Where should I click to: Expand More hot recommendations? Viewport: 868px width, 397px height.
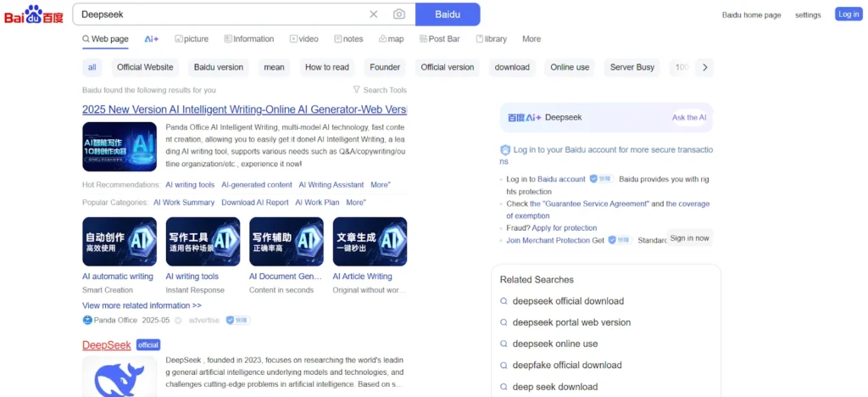point(380,185)
